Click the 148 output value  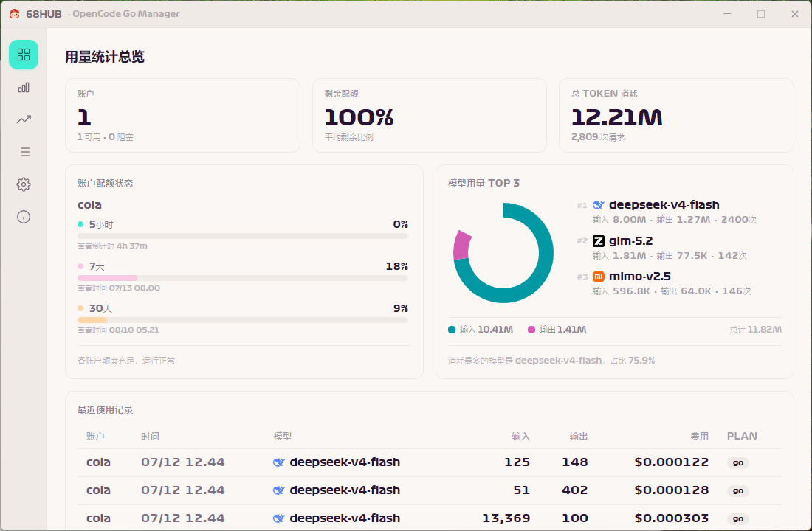click(575, 462)
